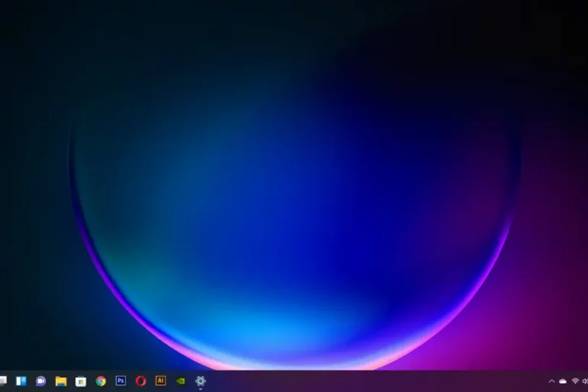
Task: Open OneDrive cloud status in the tray
Action: (563, 381)
